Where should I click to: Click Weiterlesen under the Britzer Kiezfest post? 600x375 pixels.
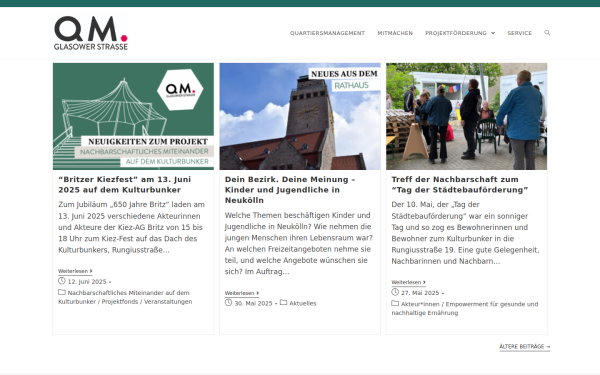coord(75,271)
